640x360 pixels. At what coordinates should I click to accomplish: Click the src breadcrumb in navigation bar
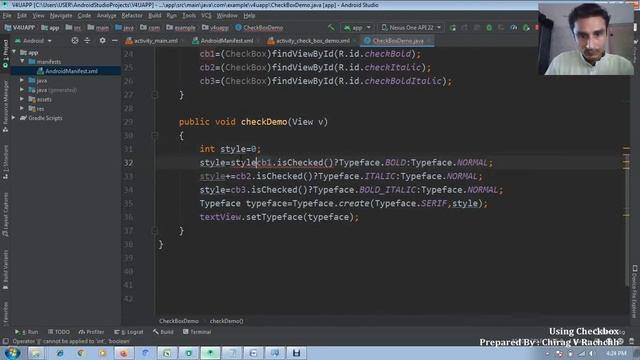click(x=73, y=28)
